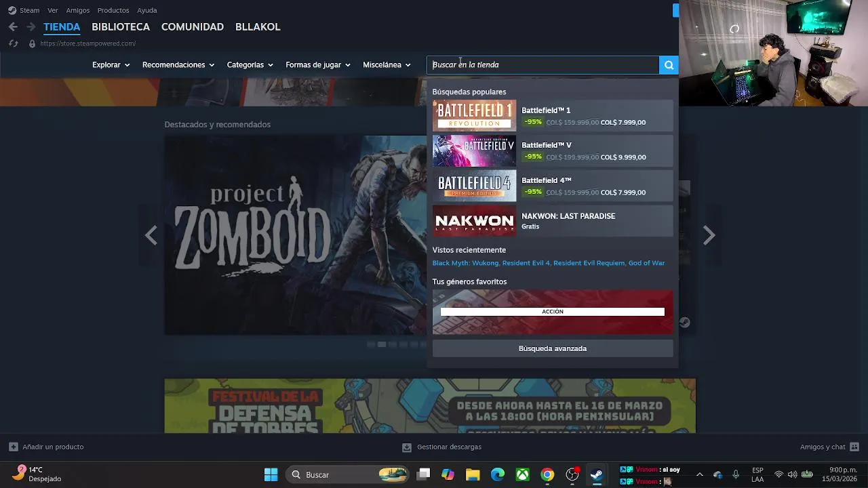The width and height of the screenshot is (868, 488).
Task: Click the Buscar en la tienda field
Action: tap(543, 65)
